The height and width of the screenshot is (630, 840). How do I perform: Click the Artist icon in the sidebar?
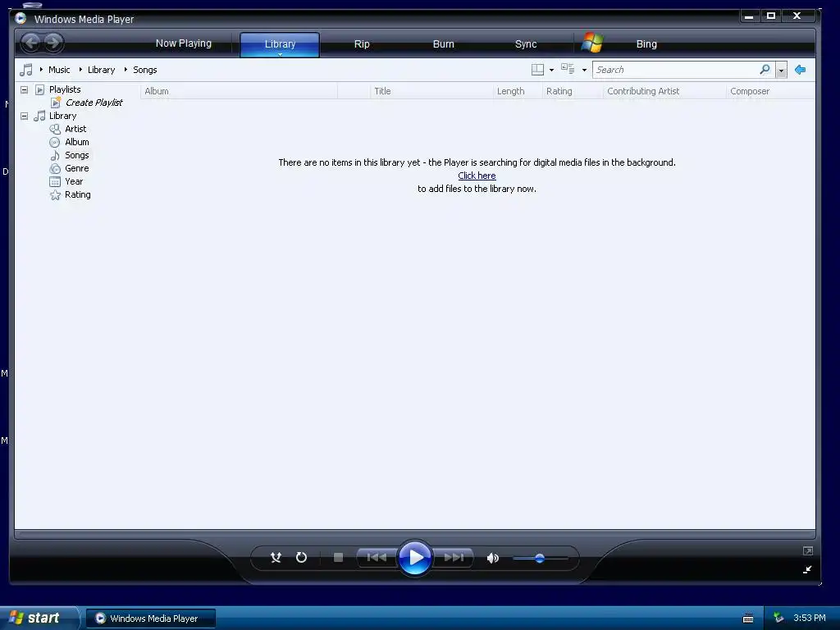55,129
